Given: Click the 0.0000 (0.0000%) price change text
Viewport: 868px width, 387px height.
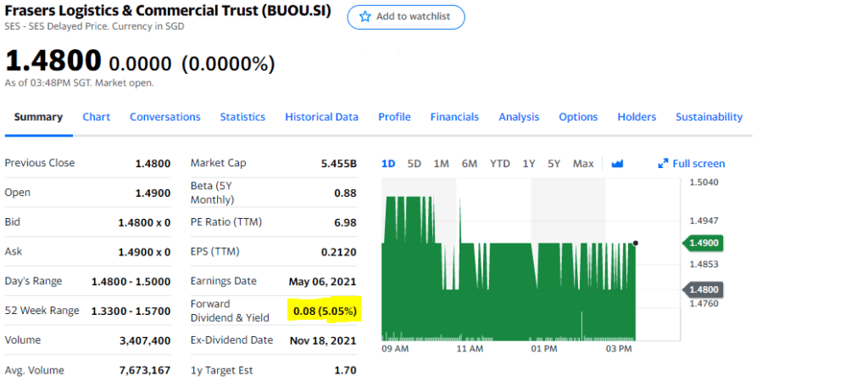Looking at the screenshot, I should click(192, 64).
